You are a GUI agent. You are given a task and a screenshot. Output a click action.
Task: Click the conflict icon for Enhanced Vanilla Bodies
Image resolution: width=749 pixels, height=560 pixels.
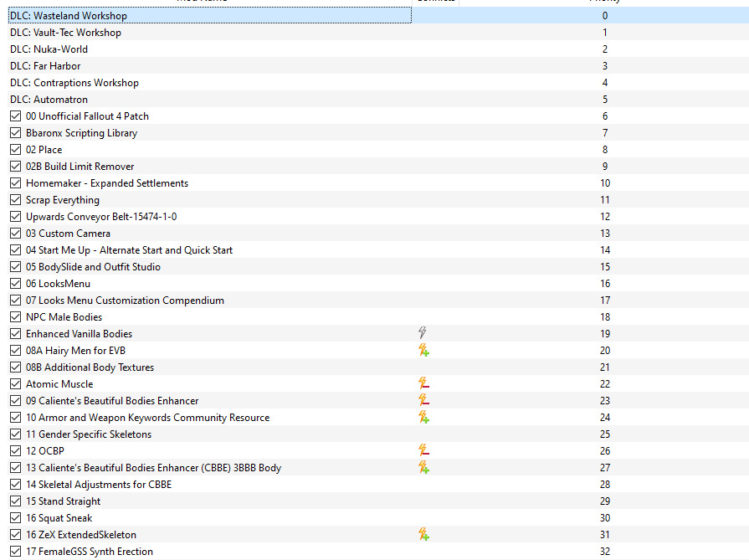pyautogui.click(x=423, y=332)
